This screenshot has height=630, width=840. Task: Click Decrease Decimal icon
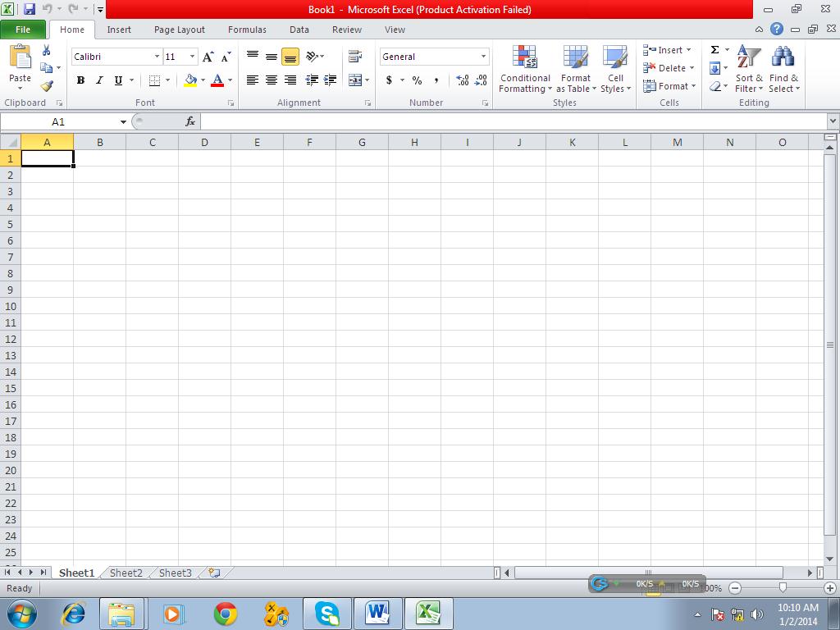[x=481, y=80]
